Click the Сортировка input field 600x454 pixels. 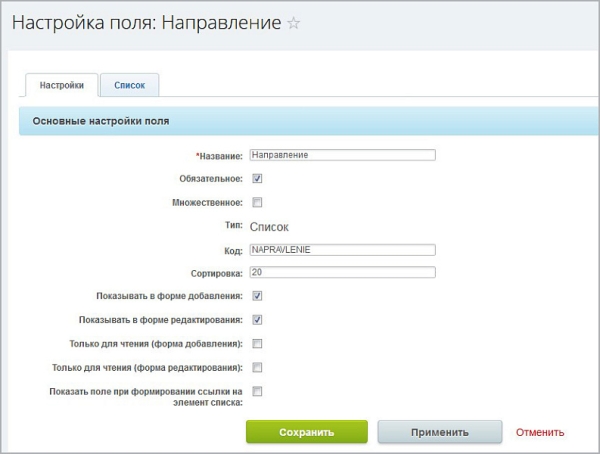(342, 273)
